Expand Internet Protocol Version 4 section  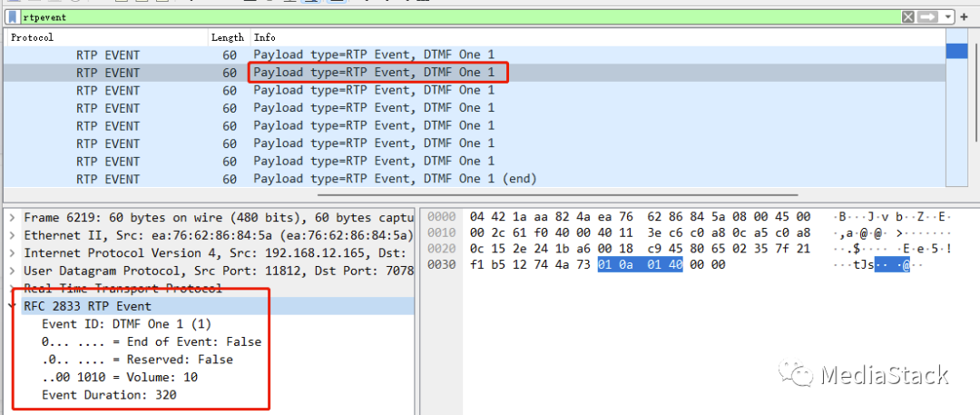coord(11,253)
